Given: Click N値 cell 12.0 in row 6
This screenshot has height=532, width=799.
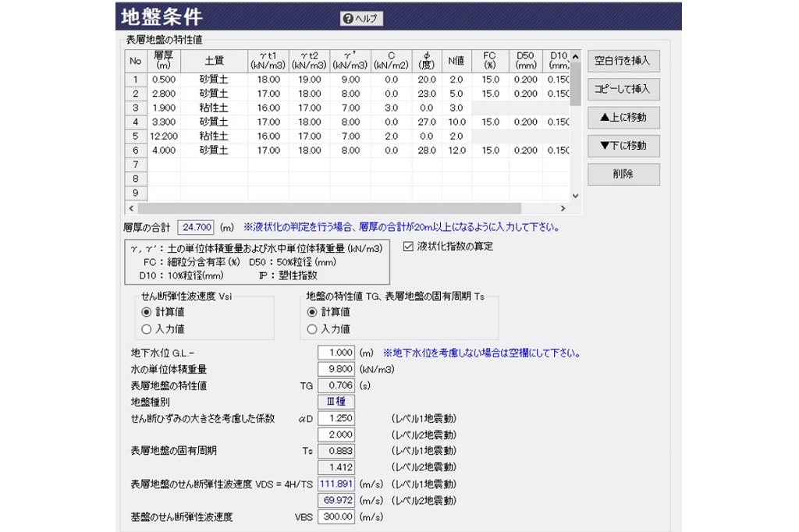Looking at the screenshot, I should (456, 151).
